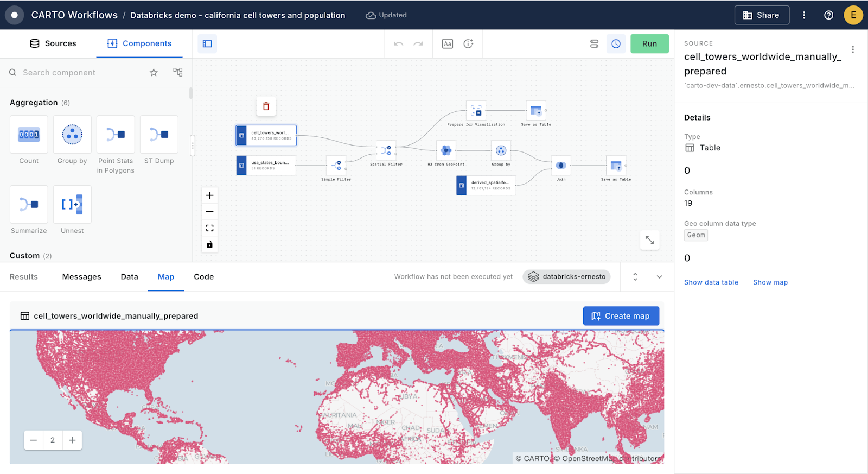The height and width of the screenshot is (474, 868).
Task: Click the fit-to-screen canvas icon
Action: 210,228
